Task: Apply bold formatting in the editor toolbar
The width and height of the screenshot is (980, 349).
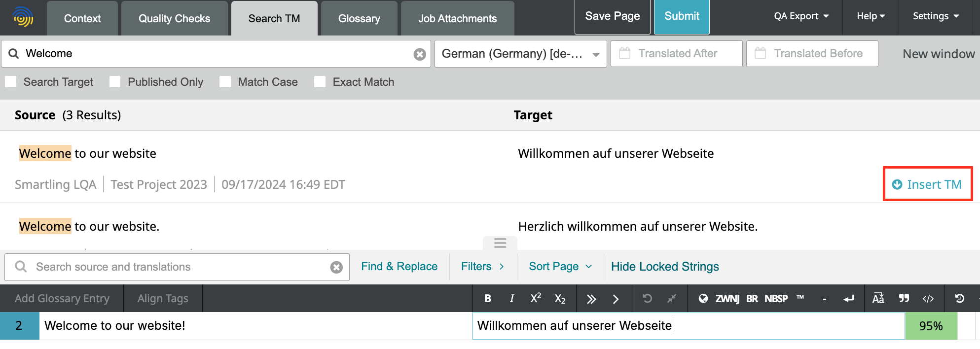Action: coord(487,298)
